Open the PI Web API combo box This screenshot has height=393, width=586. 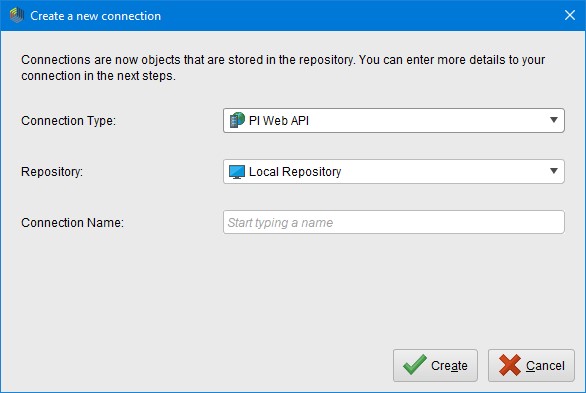pos(394,120)
